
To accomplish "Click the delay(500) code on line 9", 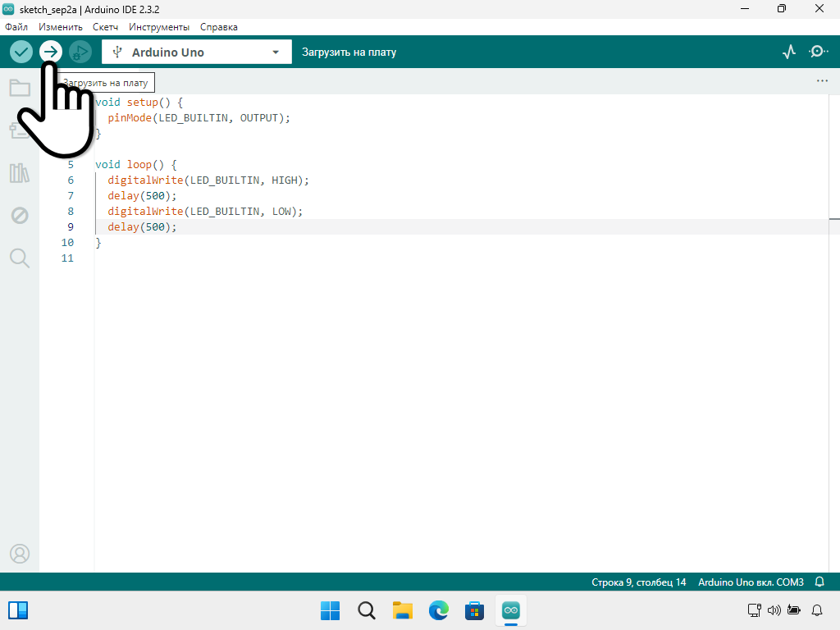I will point(142,226).
